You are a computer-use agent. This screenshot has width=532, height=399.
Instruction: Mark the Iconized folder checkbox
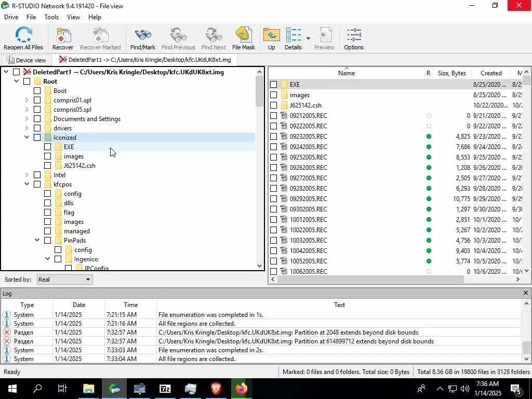pos(37,137)
